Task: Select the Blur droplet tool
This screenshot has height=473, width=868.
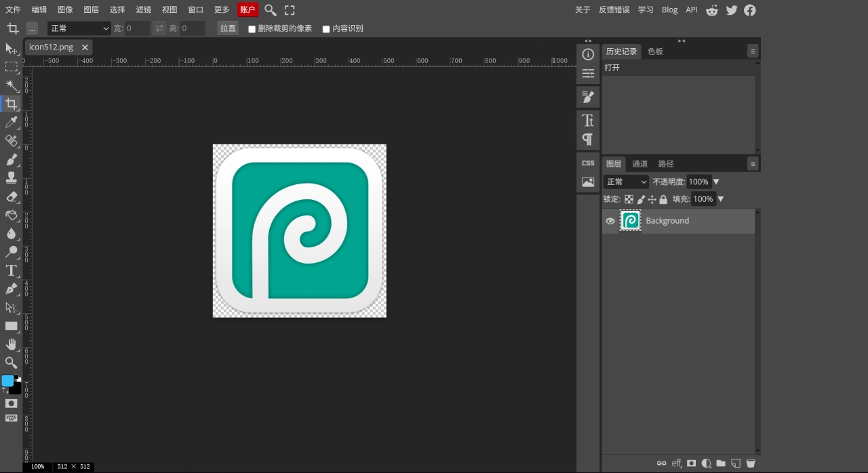Action: click(x=11, y=233)
